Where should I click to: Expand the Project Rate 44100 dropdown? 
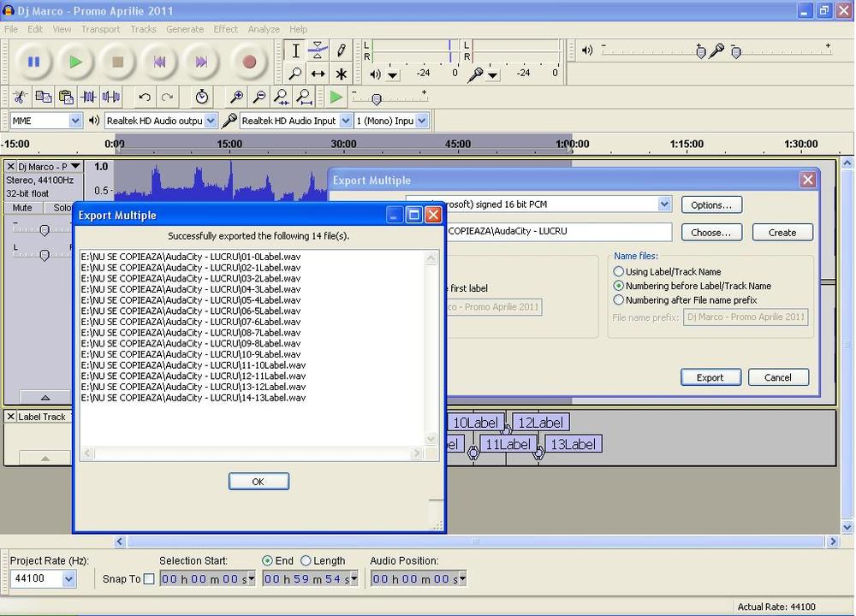click(x=68, y=578)
